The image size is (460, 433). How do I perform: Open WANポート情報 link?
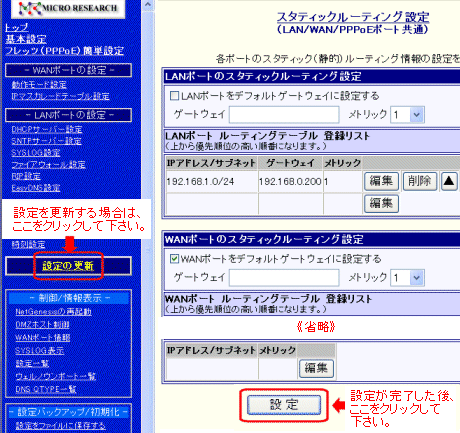click(x=43, y=337)
